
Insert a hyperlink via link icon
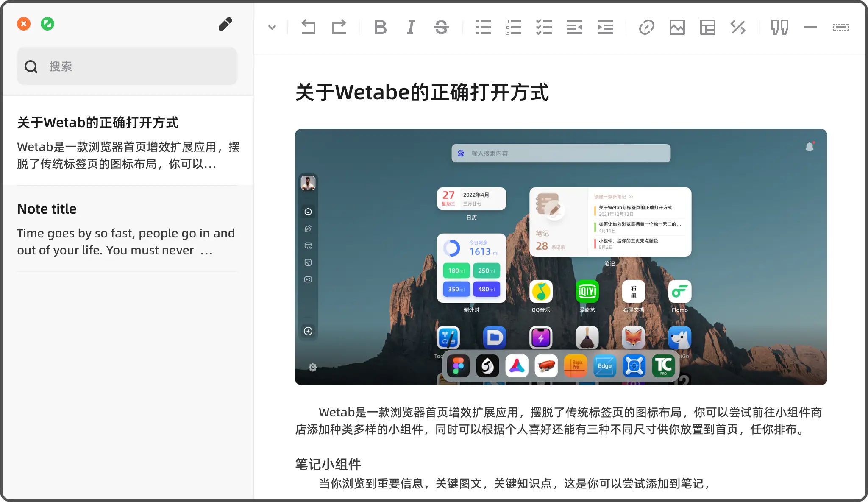[646, 28]
